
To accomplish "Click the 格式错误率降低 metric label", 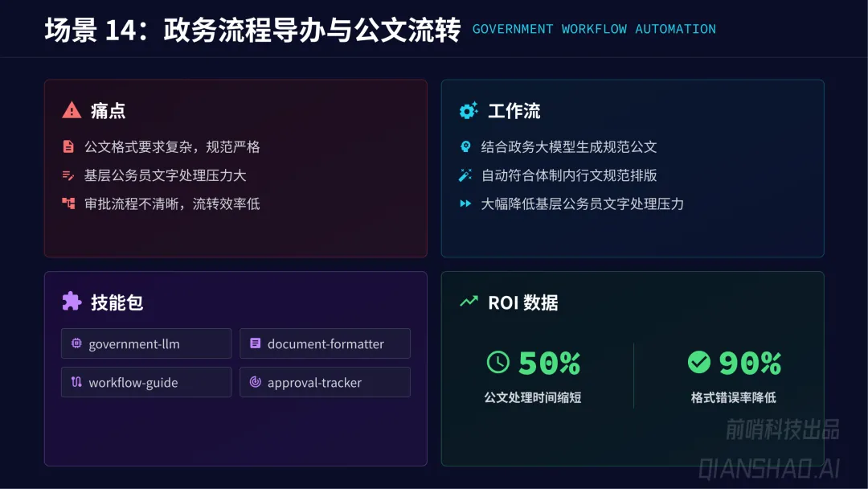I will (733, 397).
